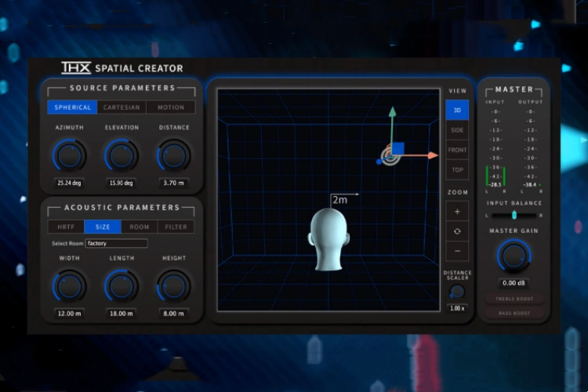
Task: Click the blue sound source cube
Action: tap(397, 149)
